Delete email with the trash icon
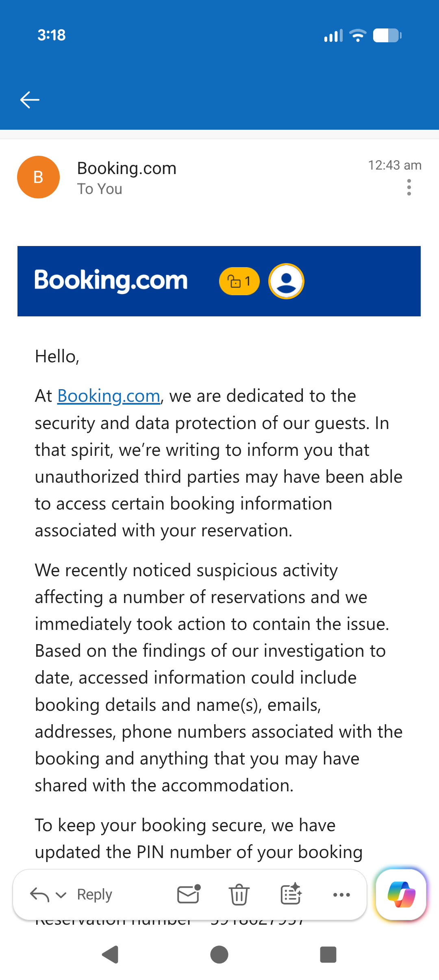 239,895
